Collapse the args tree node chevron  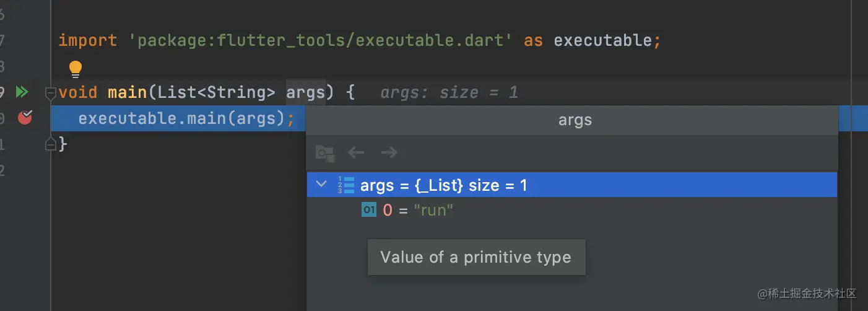[321, 184]
